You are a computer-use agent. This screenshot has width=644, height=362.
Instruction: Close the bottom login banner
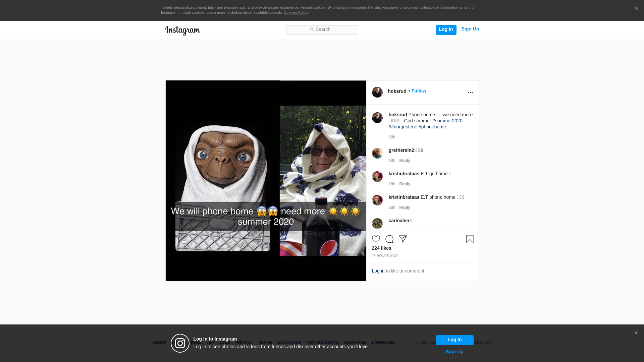tap(636, 333)
